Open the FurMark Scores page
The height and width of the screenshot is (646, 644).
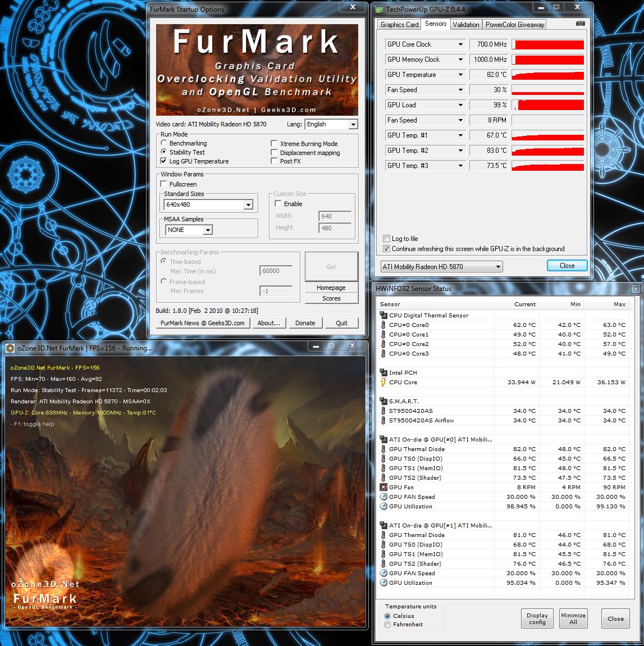331,298
